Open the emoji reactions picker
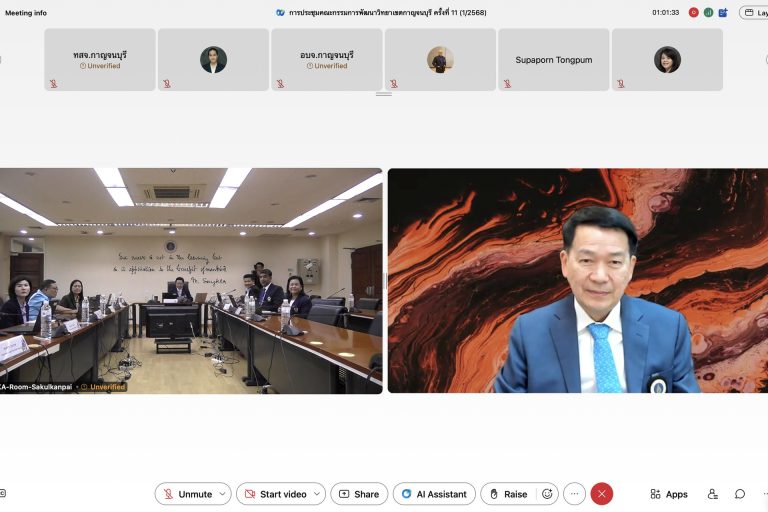768x512 pixels. pyautogui.click(x=547, y=494)
